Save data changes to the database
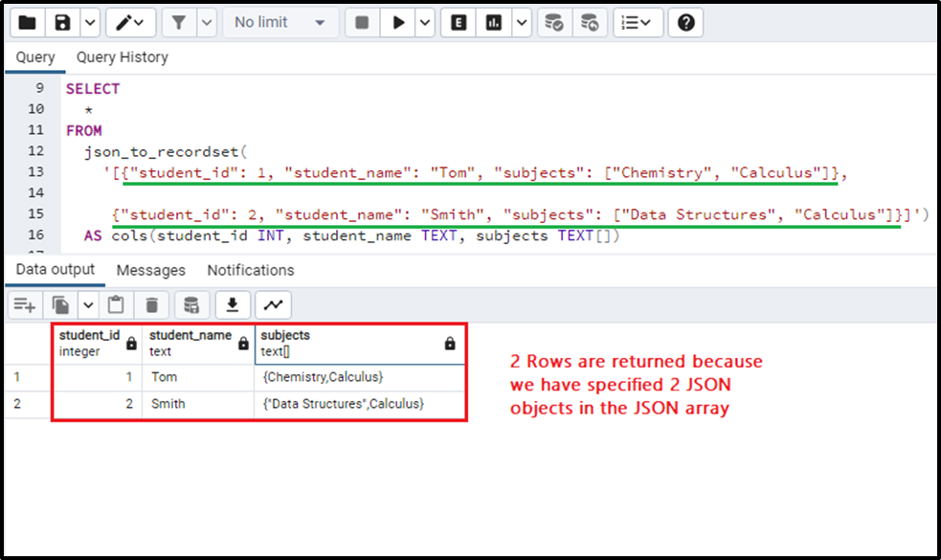This screenshot has width=941, height=560. (190, 304)
